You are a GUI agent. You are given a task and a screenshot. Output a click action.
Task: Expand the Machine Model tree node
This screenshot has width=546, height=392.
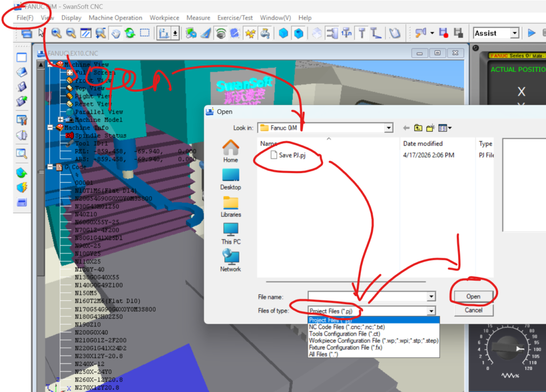tap(60, 119)
